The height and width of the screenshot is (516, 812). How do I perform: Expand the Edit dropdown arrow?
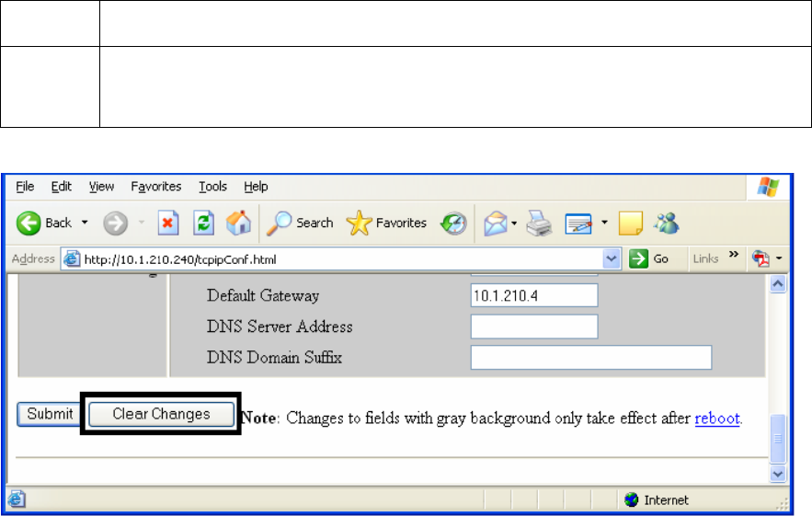(x=604, y=223)
